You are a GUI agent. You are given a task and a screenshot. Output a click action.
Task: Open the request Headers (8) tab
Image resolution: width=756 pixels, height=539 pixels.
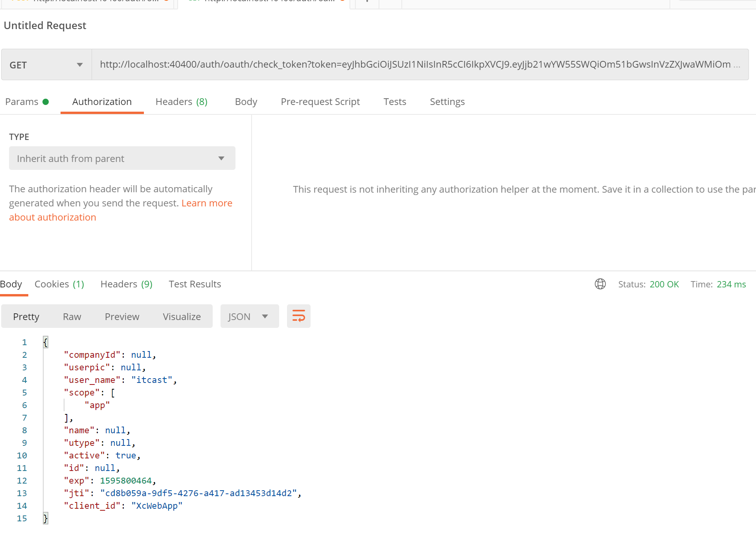click(181, 102)
